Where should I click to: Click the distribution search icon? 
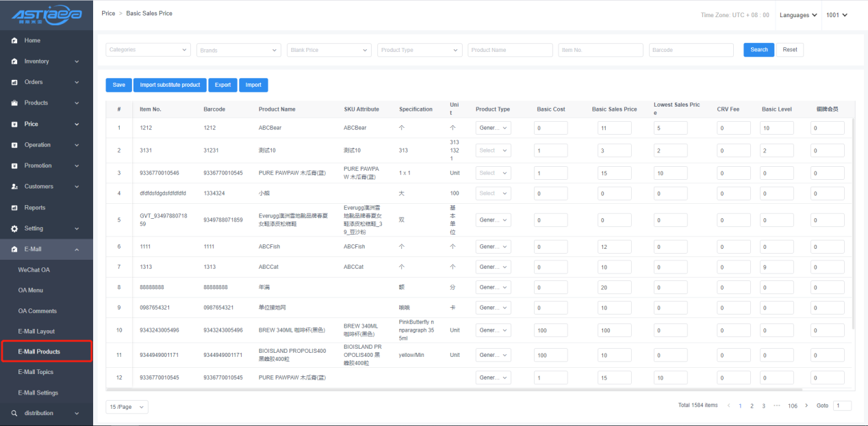coord(14,413)
